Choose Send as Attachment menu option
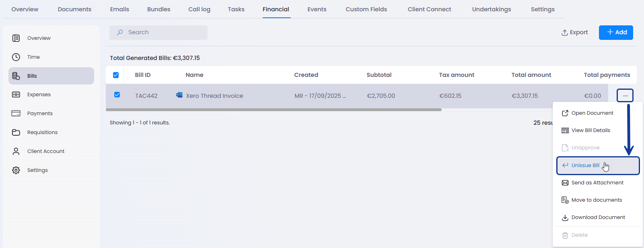This screenshot has height=248, width=644. (x=597, y=183)
